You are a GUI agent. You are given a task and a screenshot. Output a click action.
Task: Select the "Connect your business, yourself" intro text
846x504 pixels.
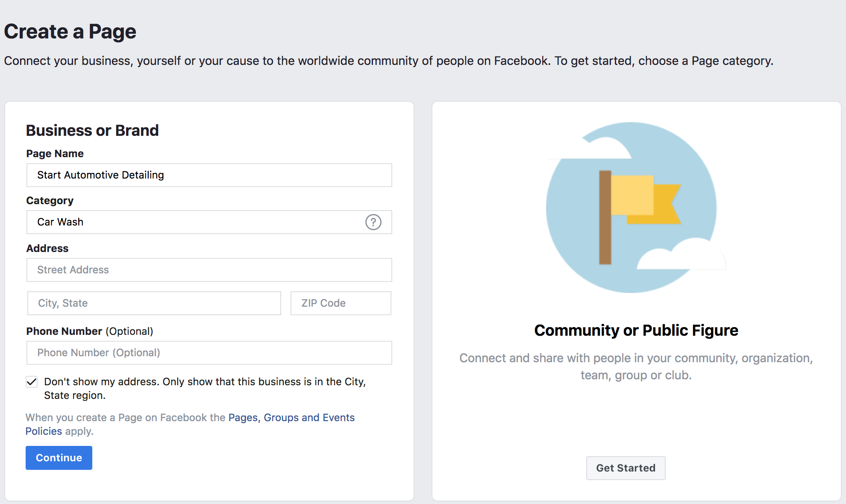[389, 61]
